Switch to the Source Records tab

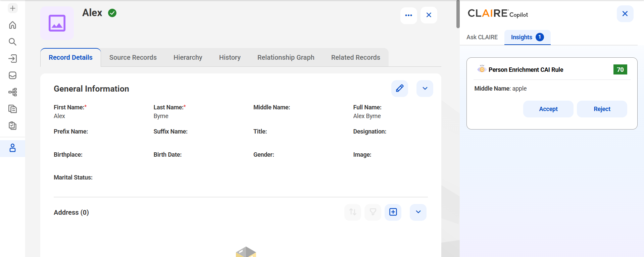[133, 57]
